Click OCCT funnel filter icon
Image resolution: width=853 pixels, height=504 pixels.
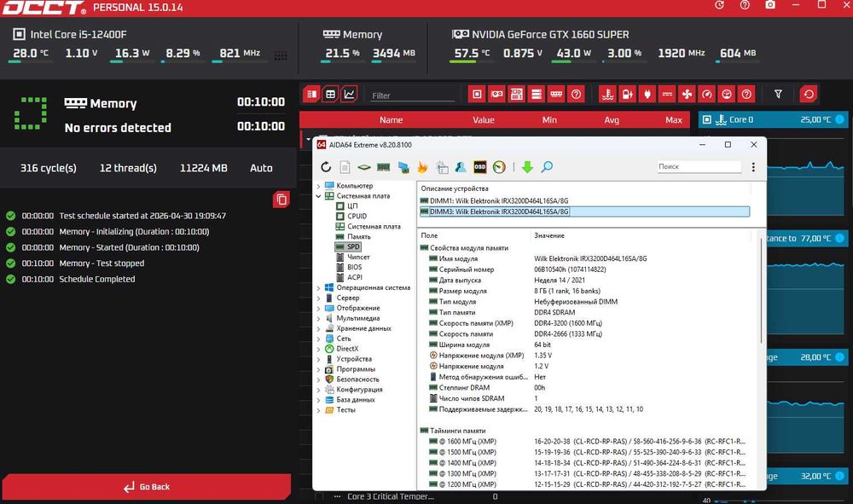pyautogui.click(x=779, y=94)
